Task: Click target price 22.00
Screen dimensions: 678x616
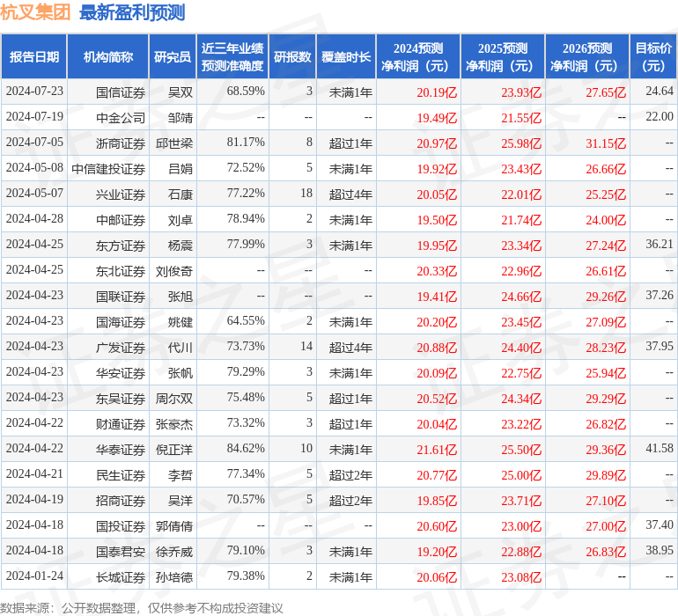Action: coord(660,116)
